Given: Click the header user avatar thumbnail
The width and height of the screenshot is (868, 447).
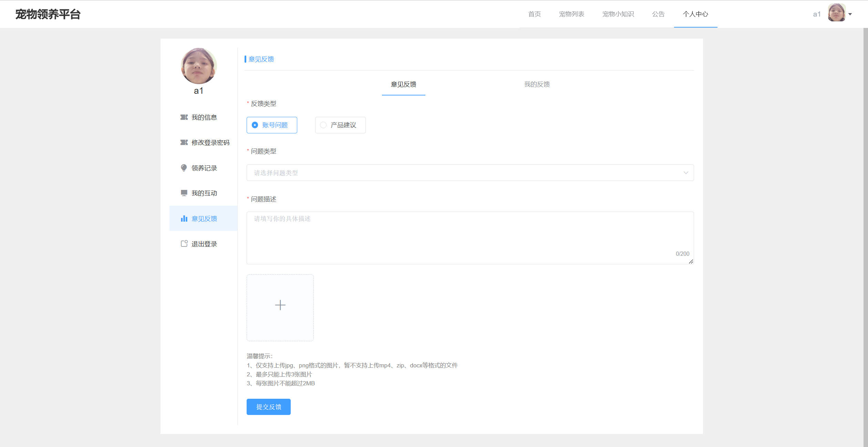Looking at the screenshot, I should click(837, 13).
